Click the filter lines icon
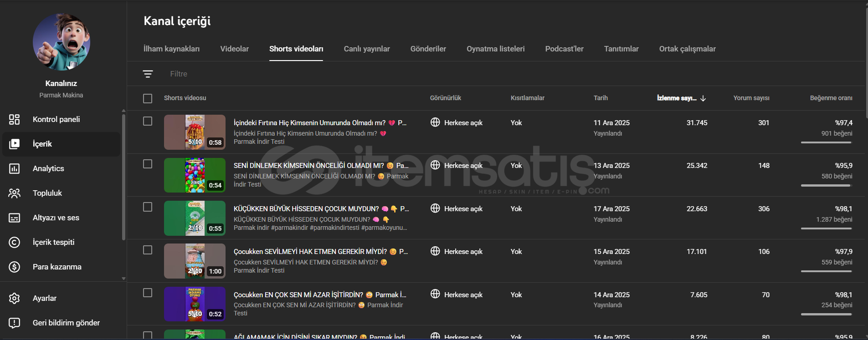868x340 pixels. click(148, 74)
